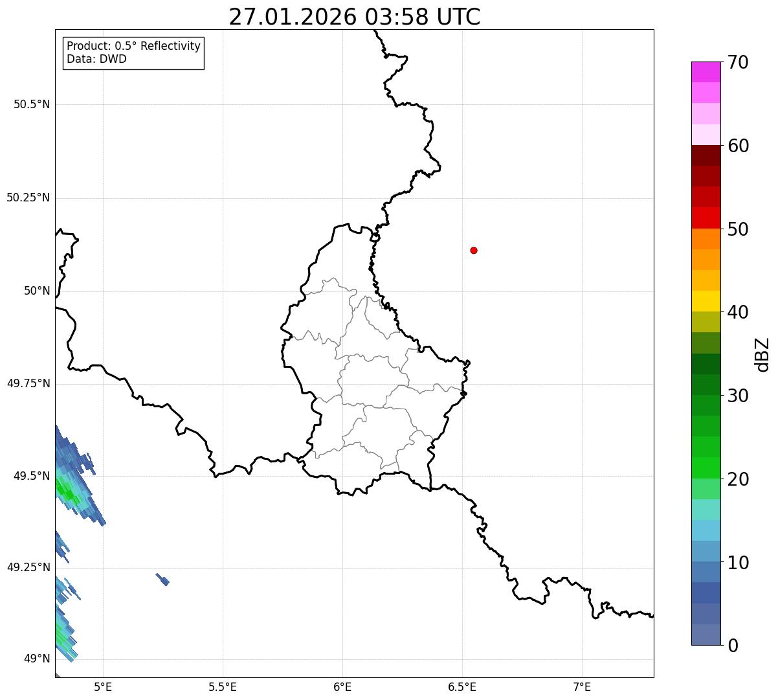Click the 49°N latitude label
The width and height of the screenshot is (778, 700).
pos(37,659)
